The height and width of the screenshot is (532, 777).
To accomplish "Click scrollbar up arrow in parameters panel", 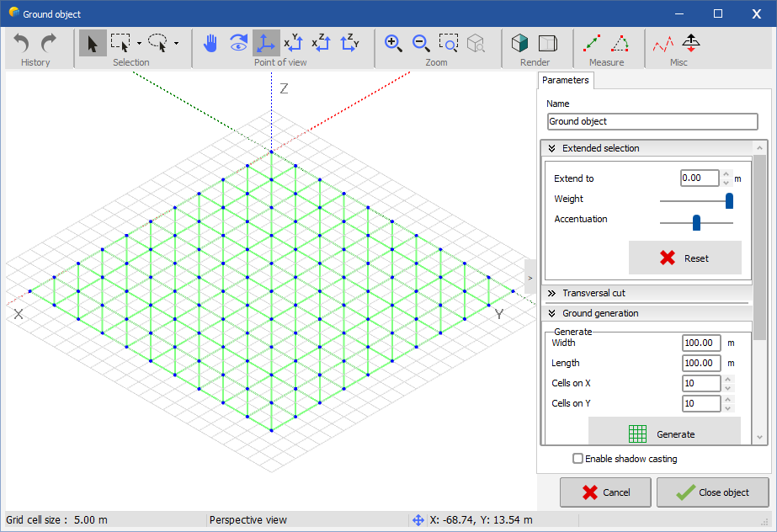I will 759,147.
